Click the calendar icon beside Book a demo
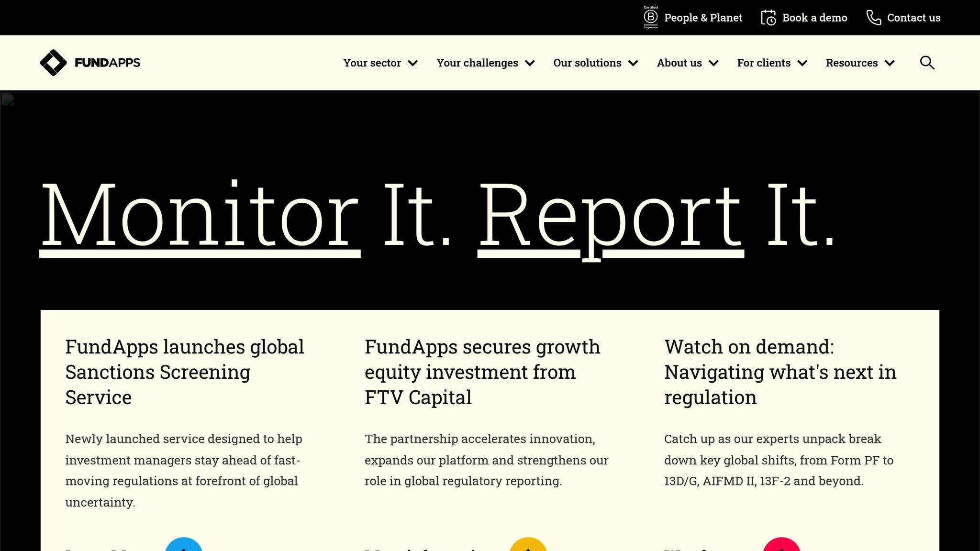This screenshot has height=551, width=980. click(768, 17)
